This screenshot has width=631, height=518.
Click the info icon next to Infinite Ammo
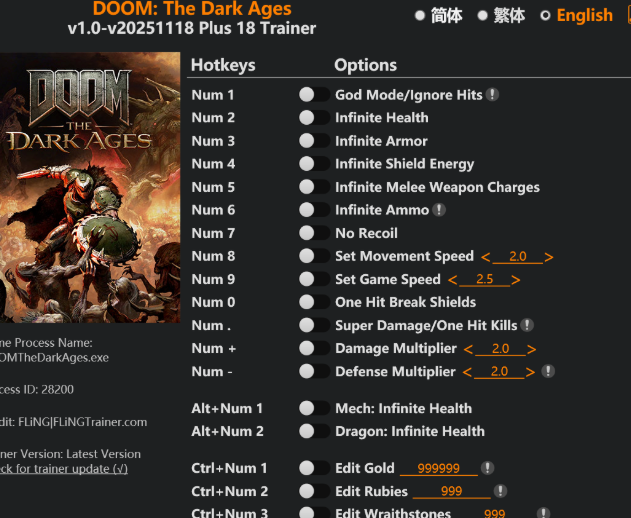(439, 210)
